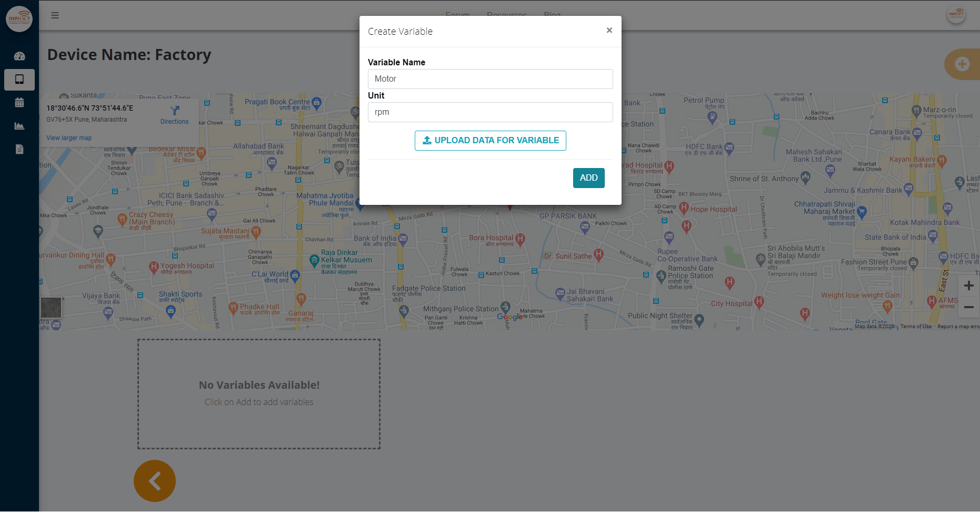Click the Shakti Sports shop marker
The width and height of the screenshot is (980, 512).
[171, 311]
